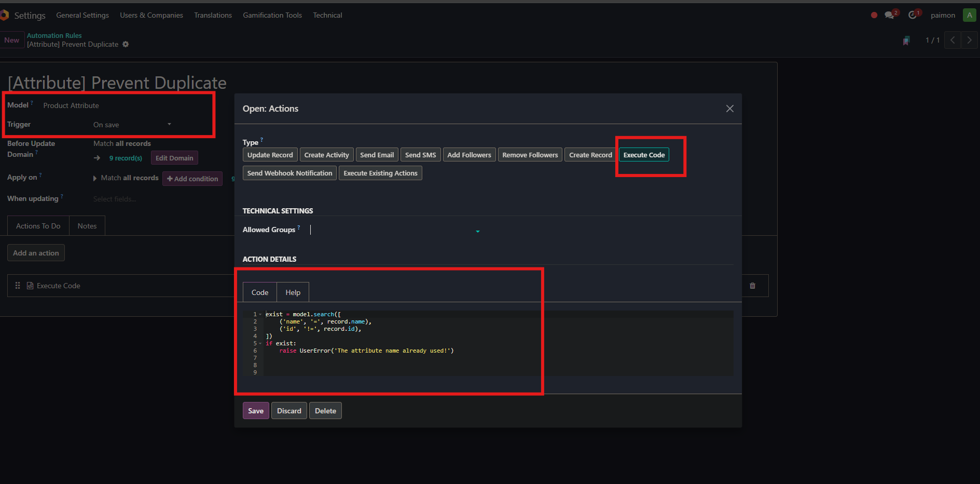Open the user avatar A menu
980x484 pixels.
click(x=969, y=15)
